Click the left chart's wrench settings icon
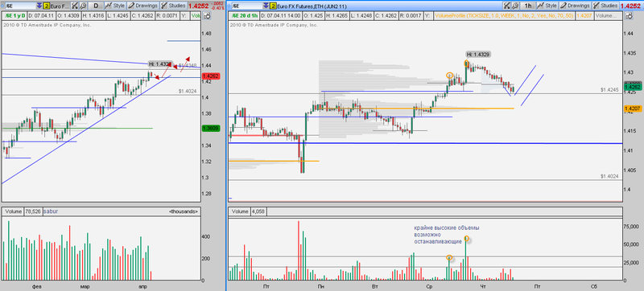Screen dimensions: 644x291 pos(83,6)
